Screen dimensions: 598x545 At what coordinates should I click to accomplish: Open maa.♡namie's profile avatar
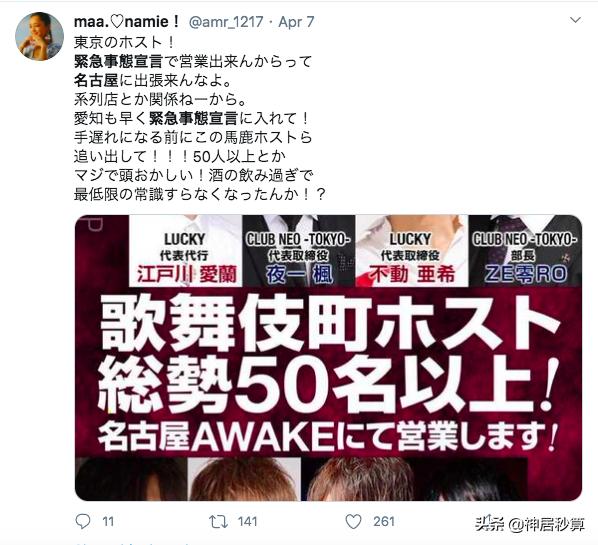point(39,36)
